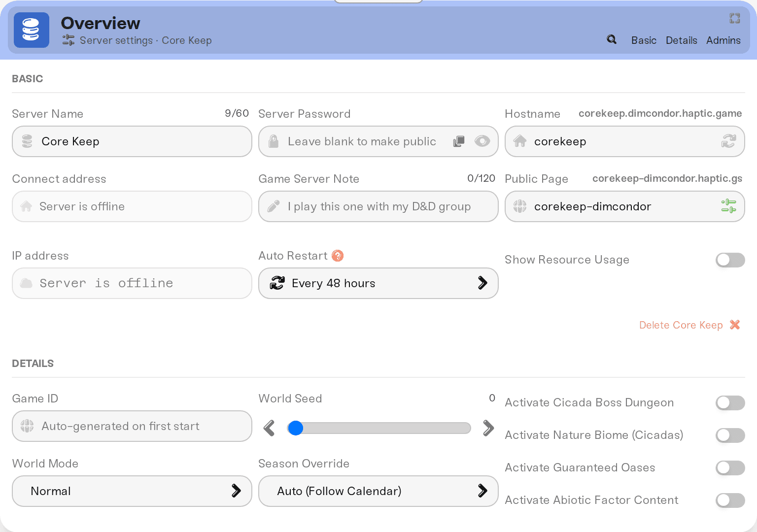Turn on Activate Guaranteed Oases

tap(730, 468)
